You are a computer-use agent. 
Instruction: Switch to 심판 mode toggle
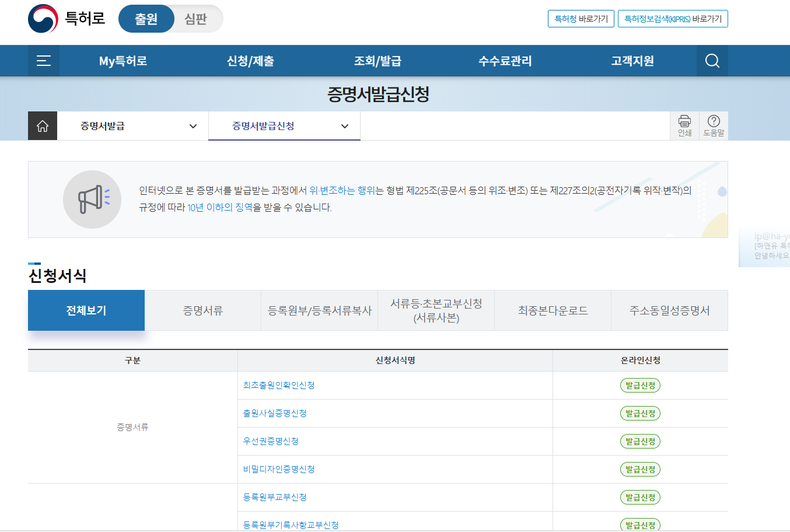(196, 19)
